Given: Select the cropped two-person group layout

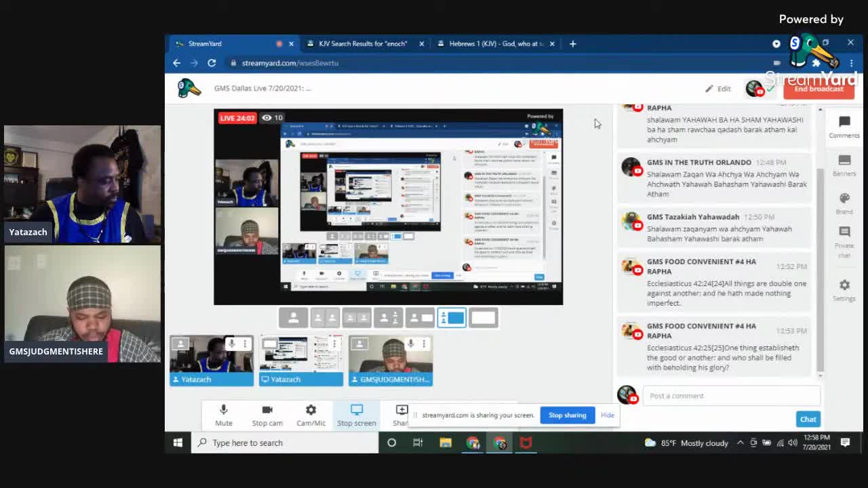Looking at the screenshot, I should click(x=357, y=318).
